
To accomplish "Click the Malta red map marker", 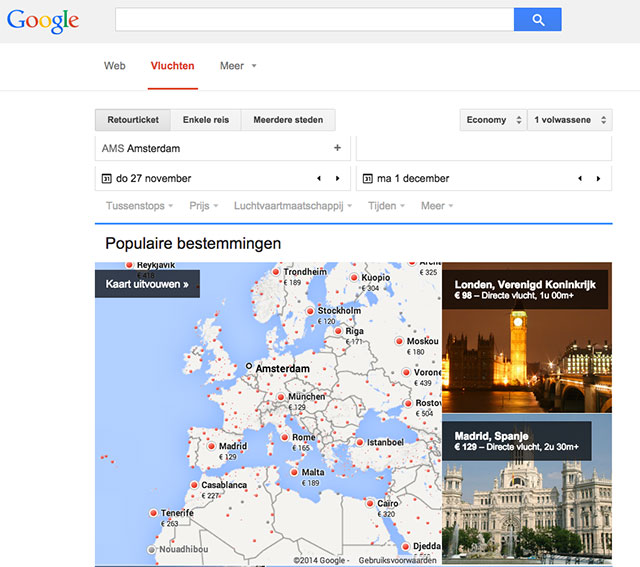I will pos(294,472).
